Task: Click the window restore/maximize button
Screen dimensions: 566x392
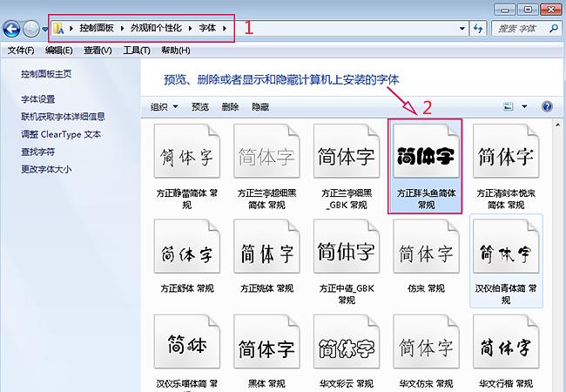Action: (528, 10)
